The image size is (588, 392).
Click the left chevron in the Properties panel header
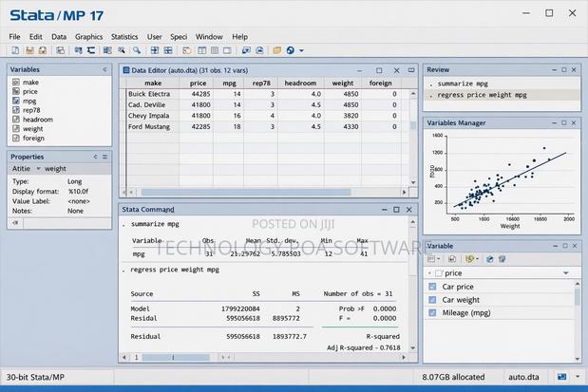(95, 157)
